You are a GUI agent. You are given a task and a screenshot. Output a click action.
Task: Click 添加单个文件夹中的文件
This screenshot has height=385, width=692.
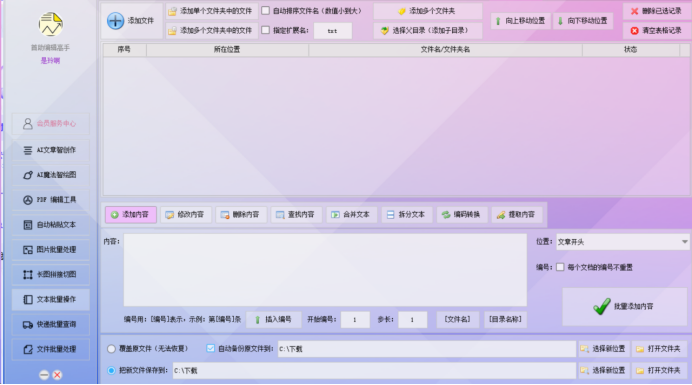tap(211, 11)
